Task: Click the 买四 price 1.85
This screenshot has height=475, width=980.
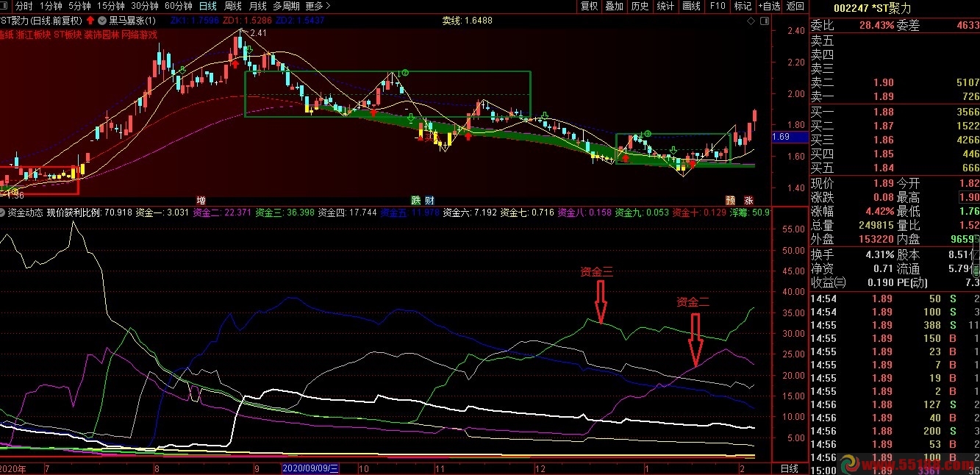Action: tap(884, 154)
